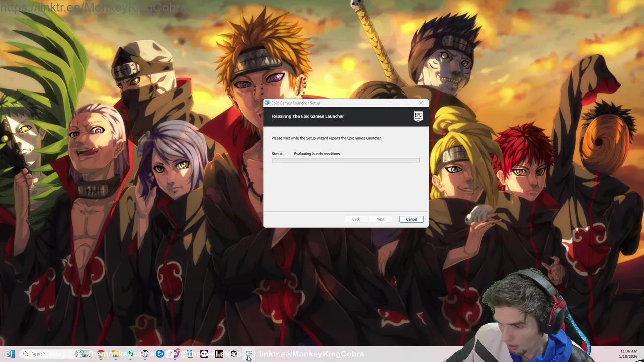Minimize the Epic Games Launcher Setup window
The width and height of the screenshot is (644, 362).
point(390,103)
